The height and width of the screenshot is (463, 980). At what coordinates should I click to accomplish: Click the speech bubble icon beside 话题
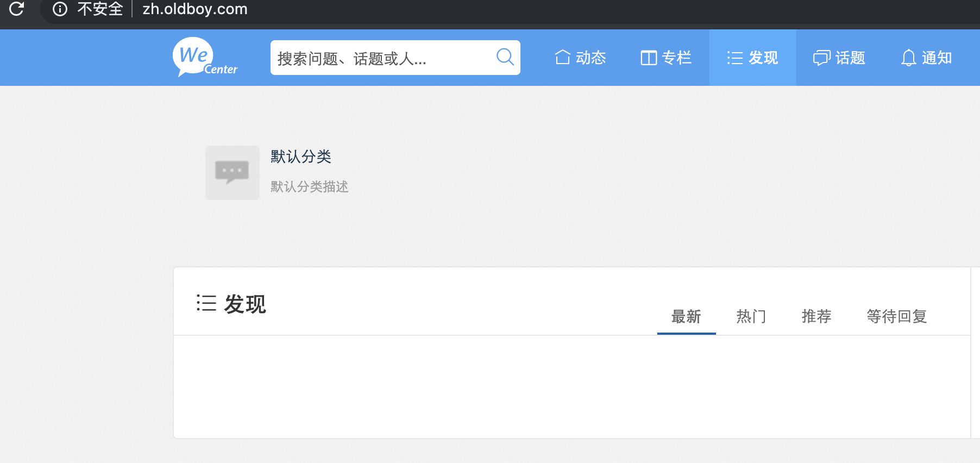coord(821,58)
